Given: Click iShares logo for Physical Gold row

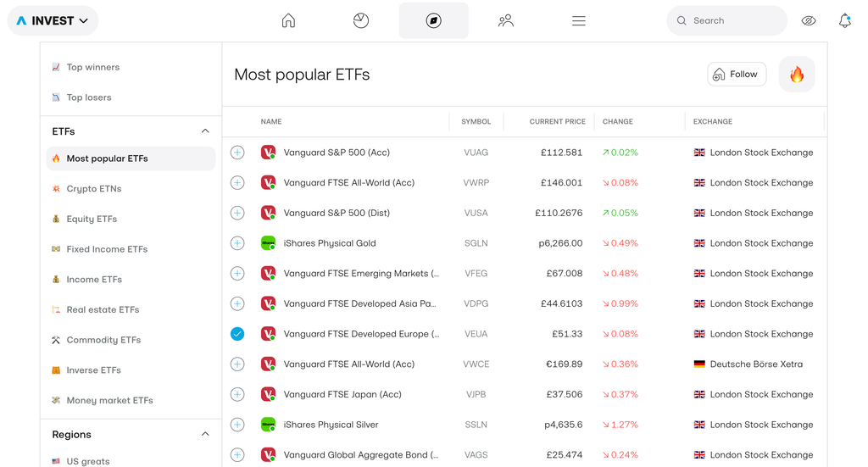Looking at the screenshot, I should tap(268, 243).
